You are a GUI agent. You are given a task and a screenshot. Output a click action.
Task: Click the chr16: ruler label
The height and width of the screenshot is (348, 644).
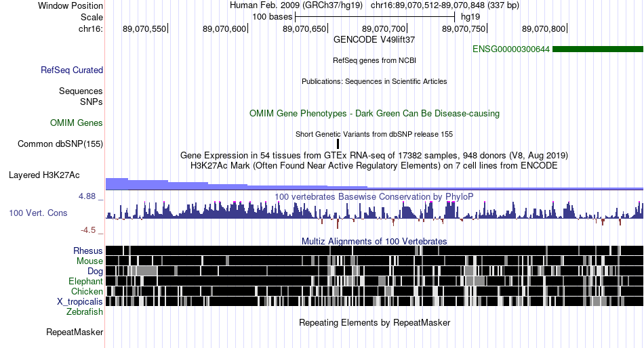91,28
